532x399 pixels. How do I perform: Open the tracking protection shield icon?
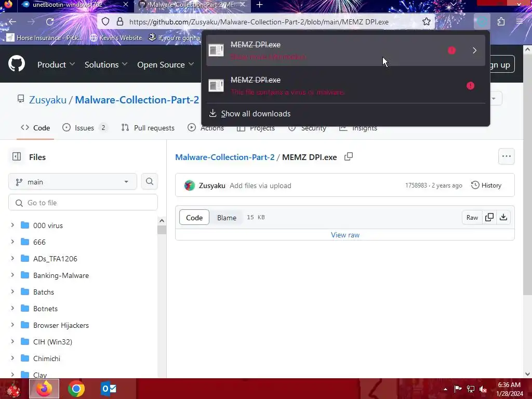point(105,22)
